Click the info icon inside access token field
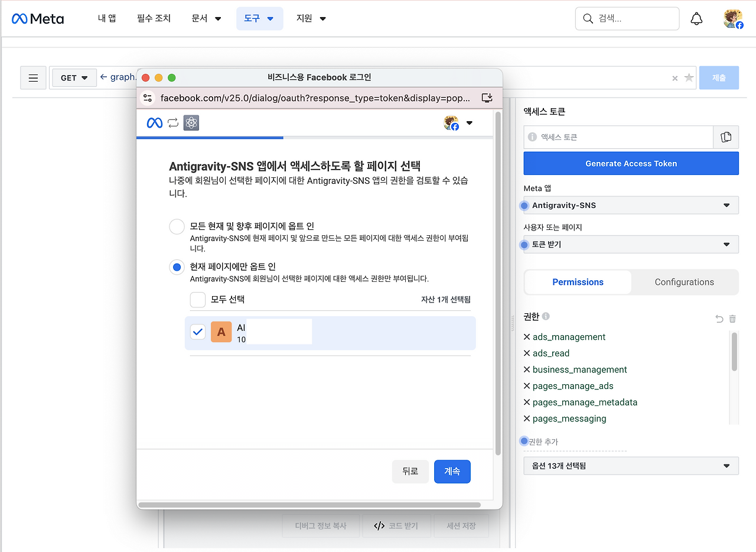 [x=532, y=137]
